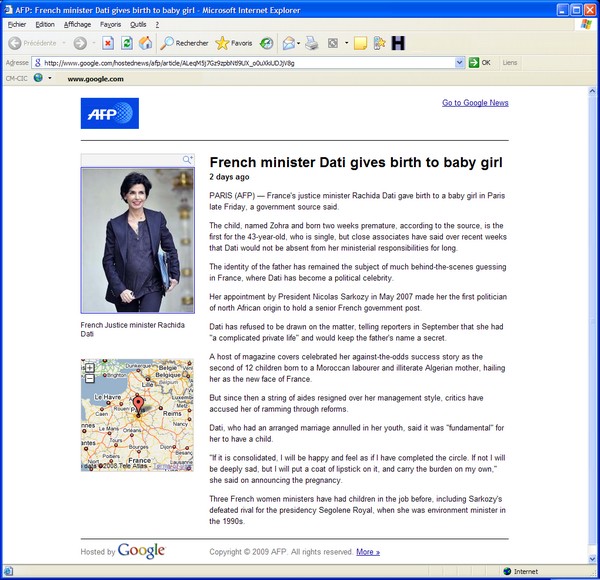Click the status bar page icon
The image size is (600, 580).
click(x=8, y=571)
